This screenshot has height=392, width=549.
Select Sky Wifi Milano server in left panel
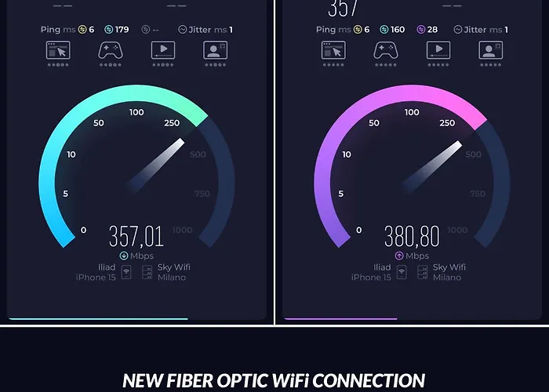click(x=173, y=272)
